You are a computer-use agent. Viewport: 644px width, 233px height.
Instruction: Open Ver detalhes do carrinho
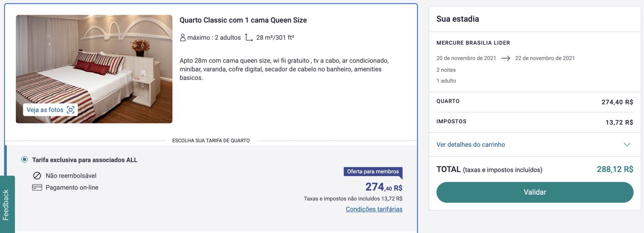471,145
